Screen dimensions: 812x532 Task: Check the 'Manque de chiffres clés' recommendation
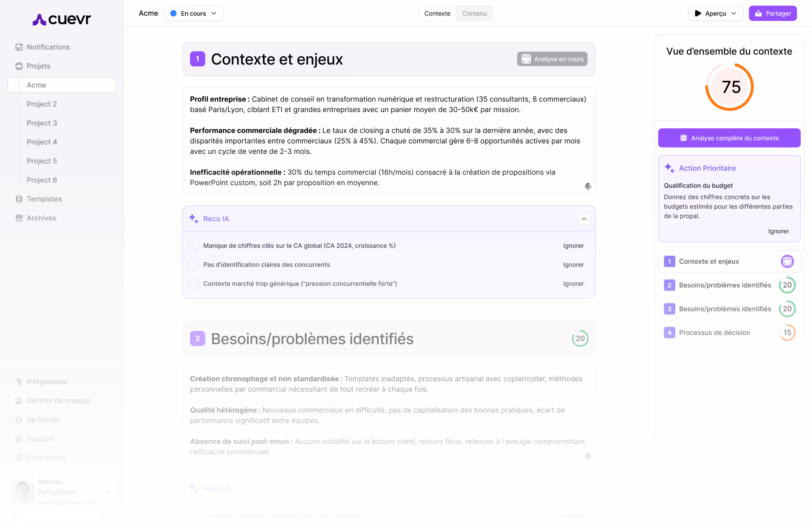[194, 246]
